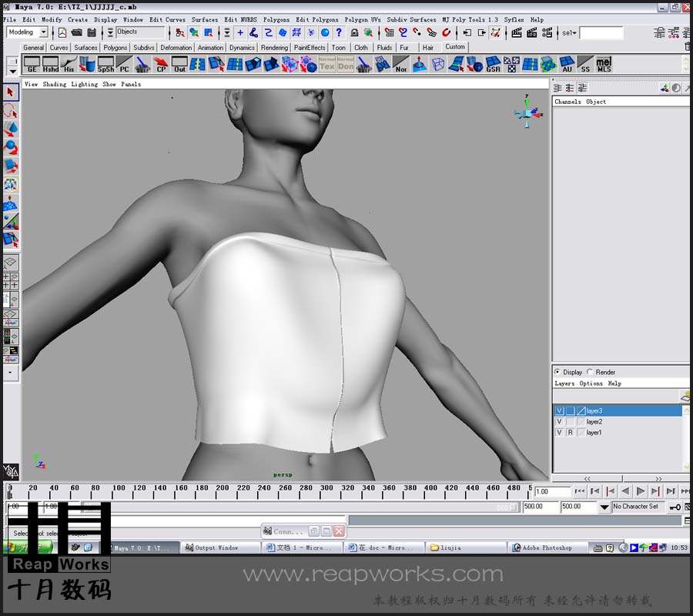This screenshot has width=693, height=616.
Task: Click the CP shelf button
Action: pos(161,65)
